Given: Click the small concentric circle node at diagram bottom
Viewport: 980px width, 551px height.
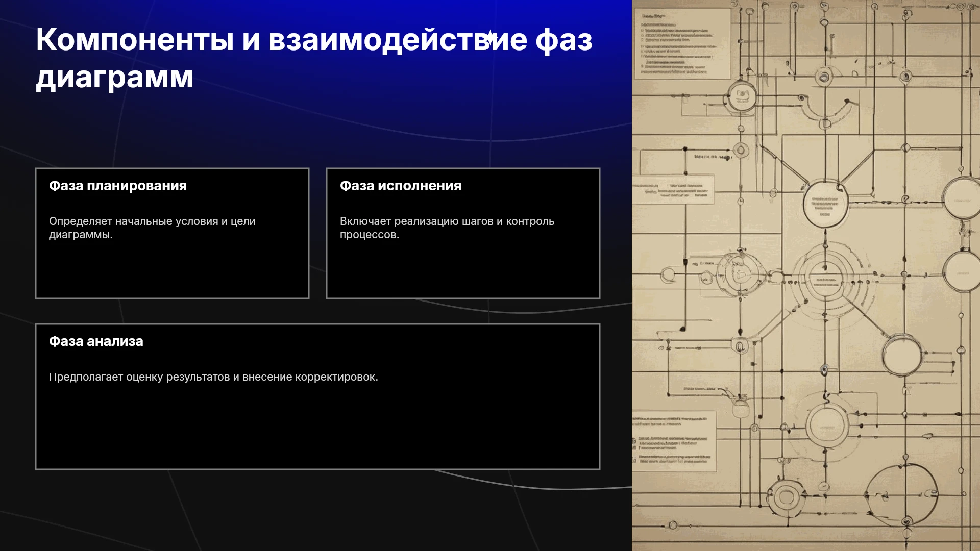Looking at the screenshot, I should pyautogui.click(x=787, y=497).
